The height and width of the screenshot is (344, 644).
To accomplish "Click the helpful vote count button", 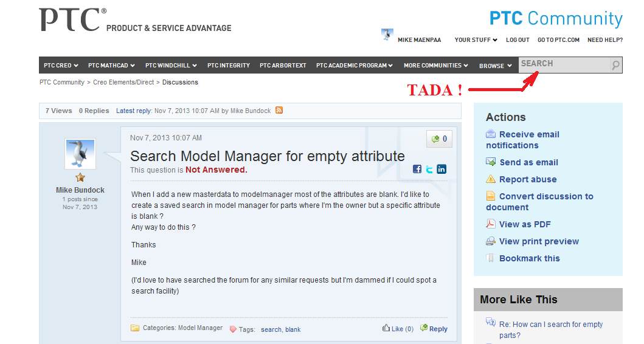I will 439,139.
